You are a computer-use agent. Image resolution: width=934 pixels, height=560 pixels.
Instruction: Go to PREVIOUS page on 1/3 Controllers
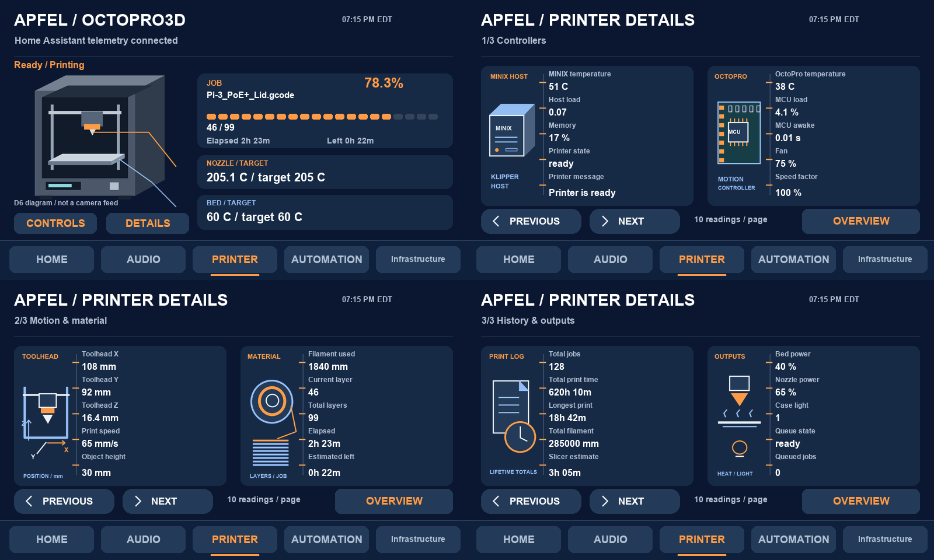(531, 221)
